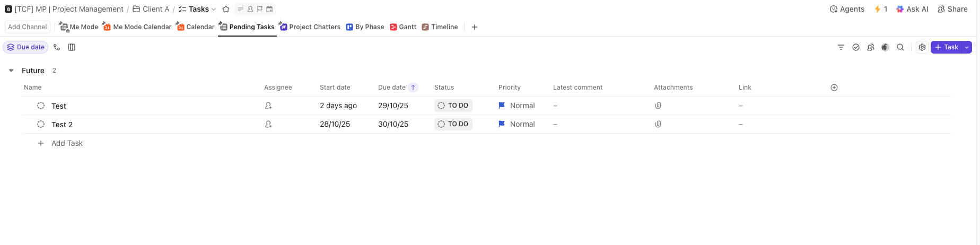Favorite the Tasks list with the star
The image size is (980, 245).
click(226, 9)
